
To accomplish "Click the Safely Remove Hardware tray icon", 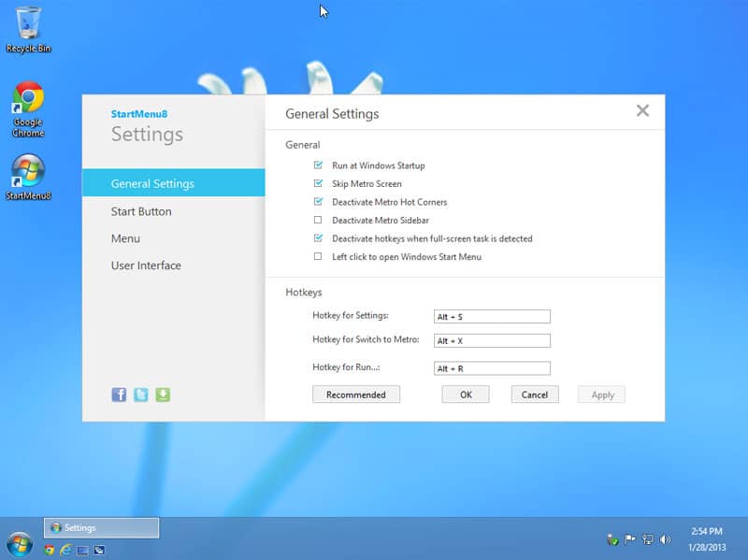I will [x=612, y=539].
